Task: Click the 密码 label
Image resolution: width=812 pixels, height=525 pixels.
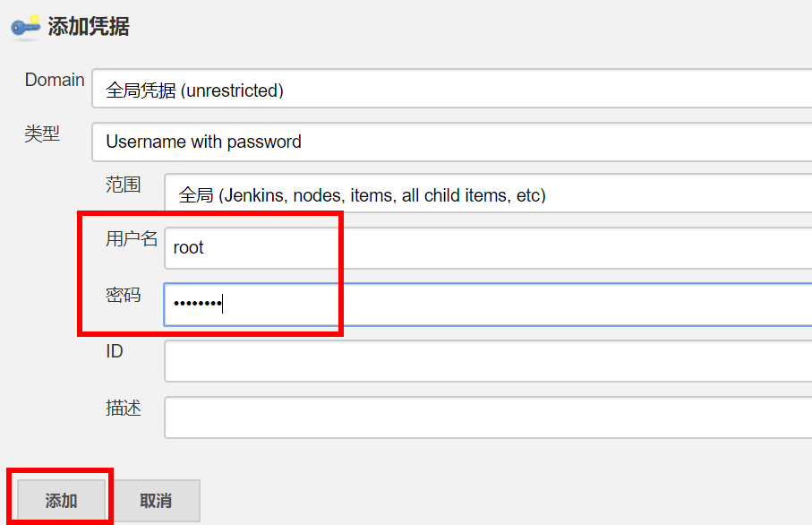Action: (124, 295)
